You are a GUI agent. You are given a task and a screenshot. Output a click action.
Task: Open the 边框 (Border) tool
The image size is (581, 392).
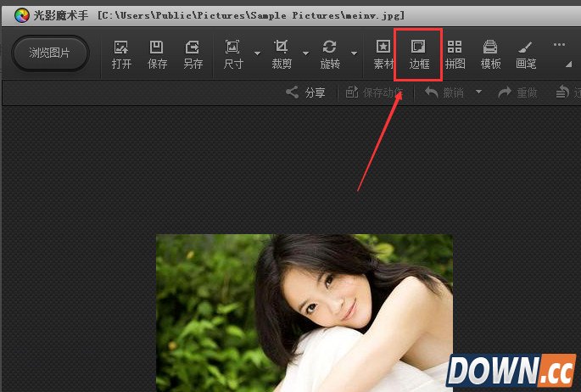[418, 54]
